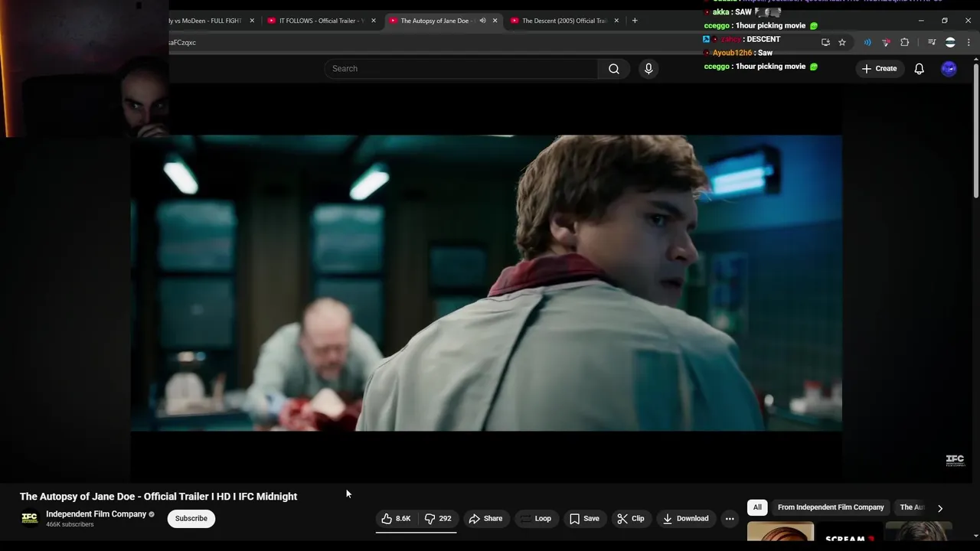Close the IT FOLLOWS tab

374,21
